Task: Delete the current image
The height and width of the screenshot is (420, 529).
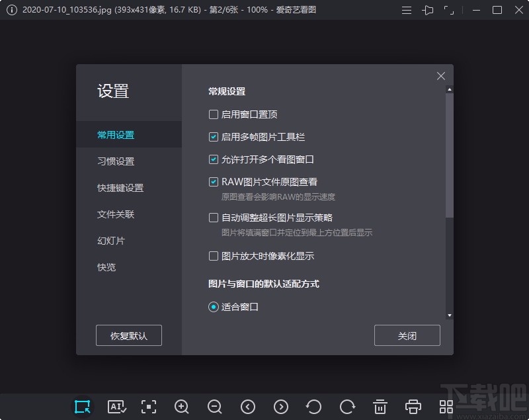Action: point(380,407)
